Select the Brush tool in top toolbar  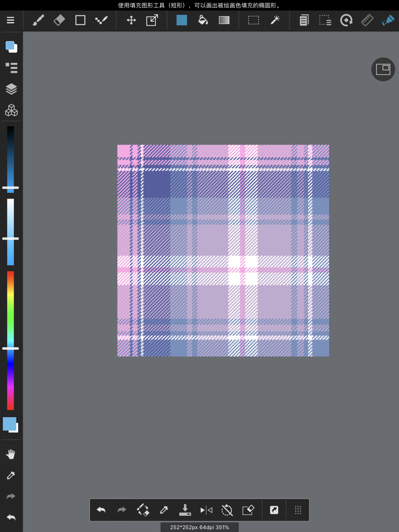point(38,20)
